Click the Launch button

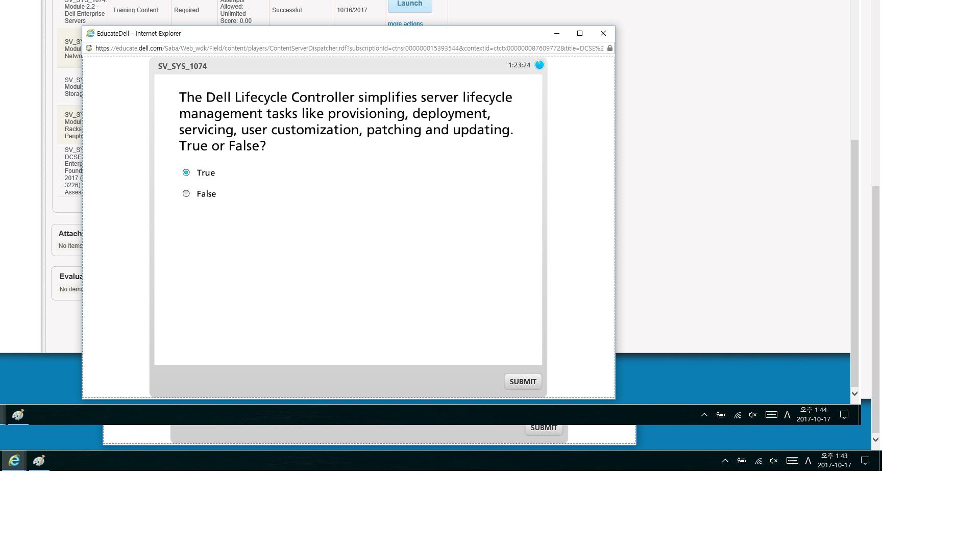point(409,4)
